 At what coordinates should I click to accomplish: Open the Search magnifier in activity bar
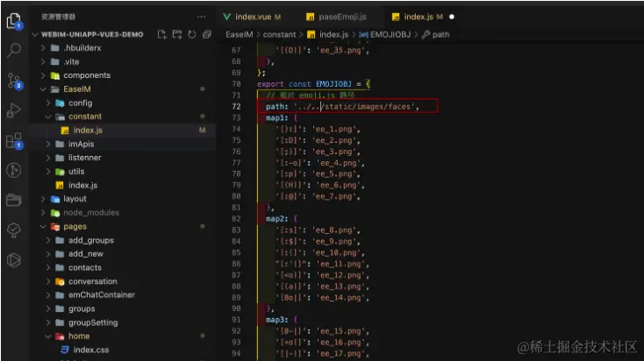click(13, 50)
